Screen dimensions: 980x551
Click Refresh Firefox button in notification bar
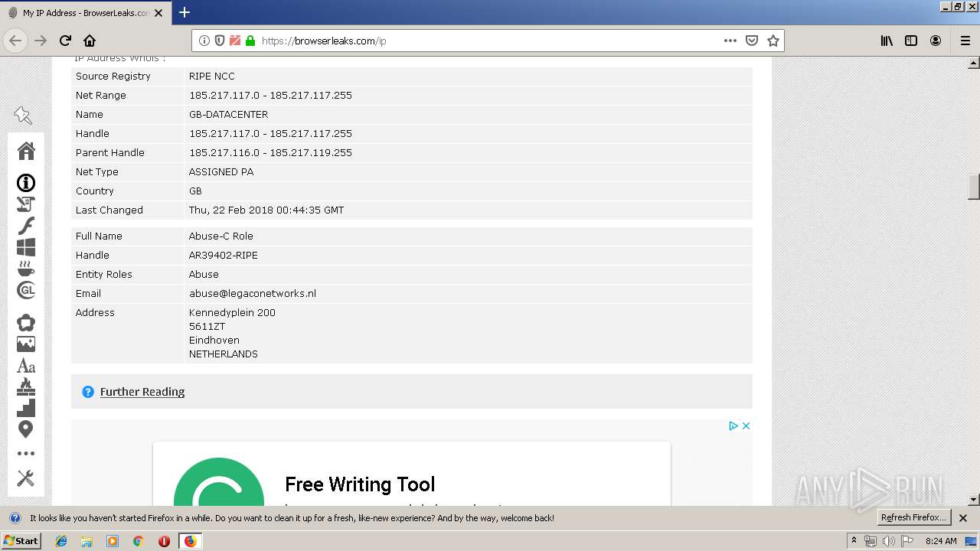913,517
